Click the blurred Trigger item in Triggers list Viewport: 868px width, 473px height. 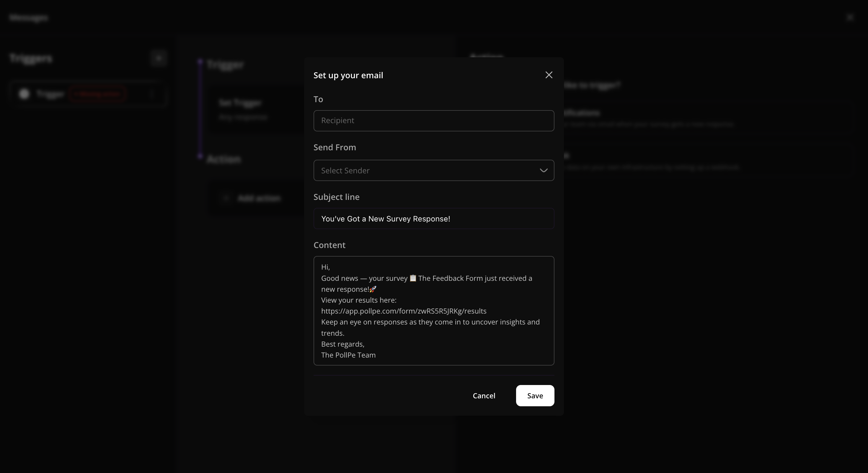point(89,94)
